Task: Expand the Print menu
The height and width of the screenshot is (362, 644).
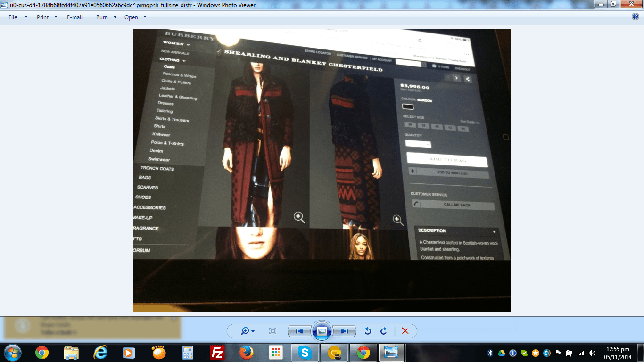Action: coord(47,17)
